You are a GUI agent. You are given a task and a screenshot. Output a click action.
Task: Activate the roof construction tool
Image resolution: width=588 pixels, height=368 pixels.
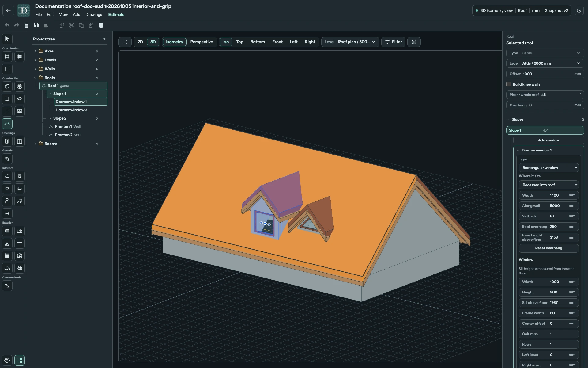(7, 124)
